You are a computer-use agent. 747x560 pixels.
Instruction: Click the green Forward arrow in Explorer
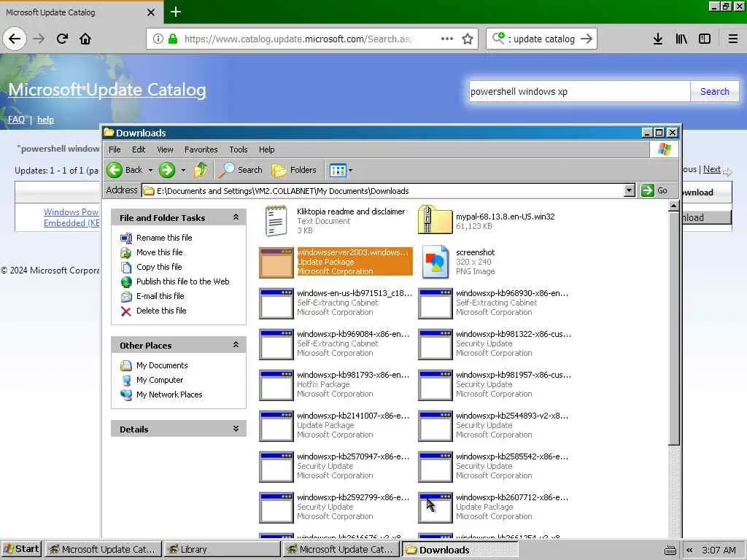click(x=167, y=170)
